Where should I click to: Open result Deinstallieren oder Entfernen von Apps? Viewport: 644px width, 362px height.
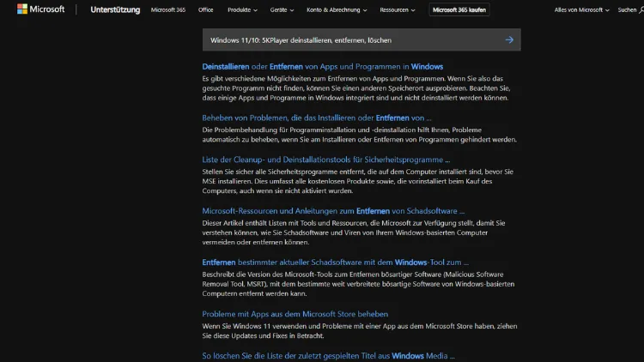(x=322, y=67)
